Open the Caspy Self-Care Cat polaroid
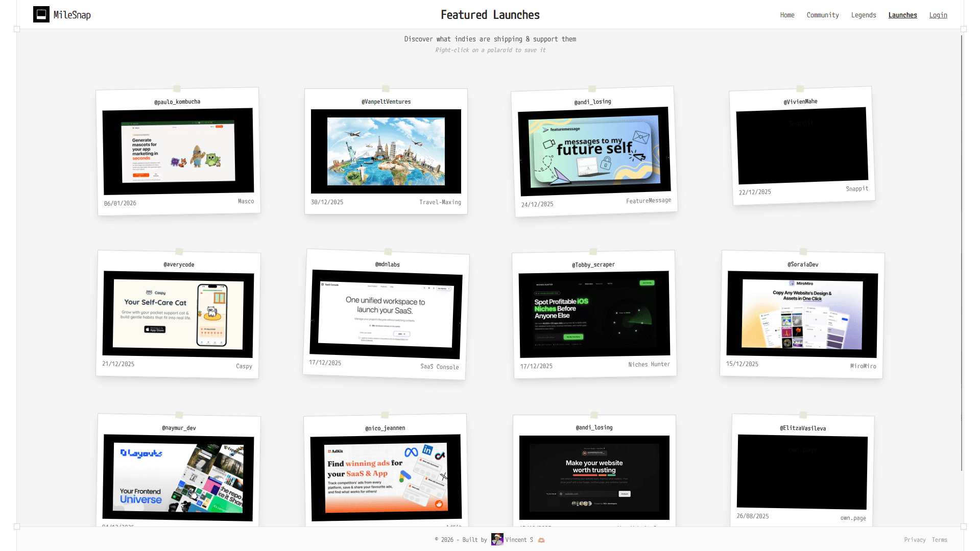 click(178, 314)
